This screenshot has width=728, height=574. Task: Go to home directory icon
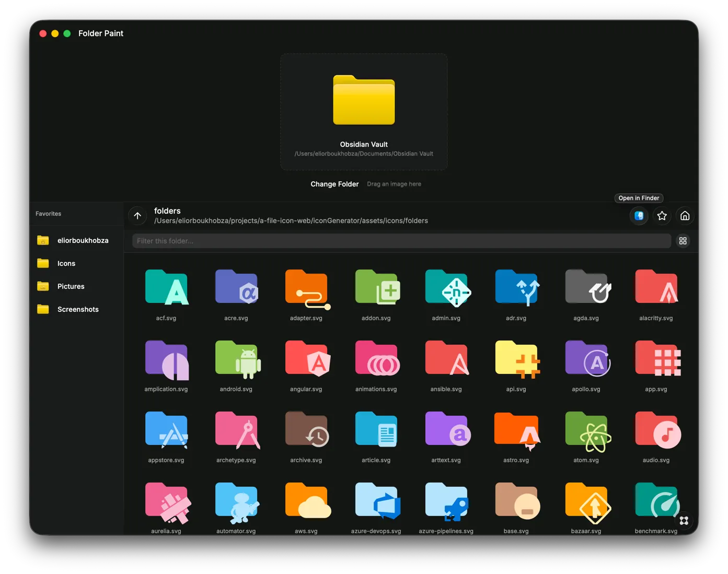pyautogui.click(x=685, y=216)
